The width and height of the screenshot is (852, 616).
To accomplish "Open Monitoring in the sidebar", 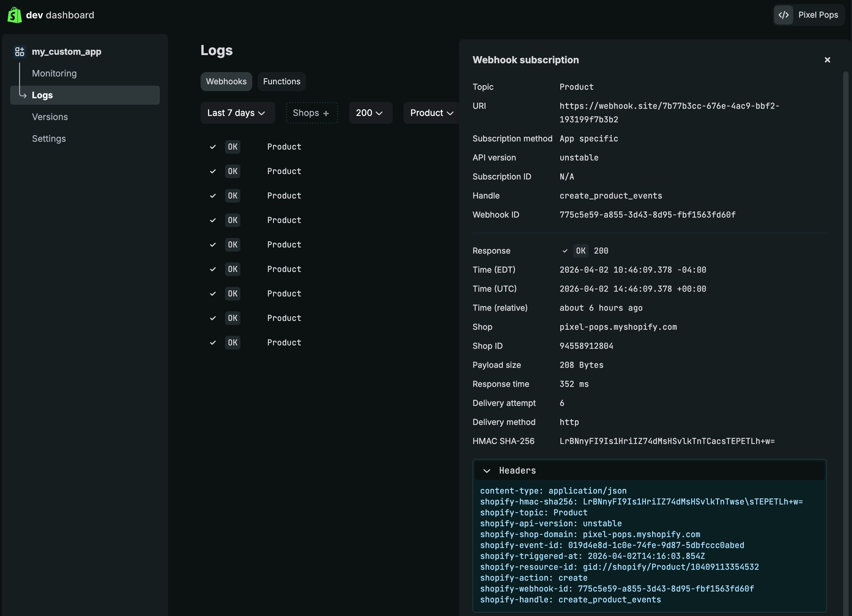I will coord(54,73).
